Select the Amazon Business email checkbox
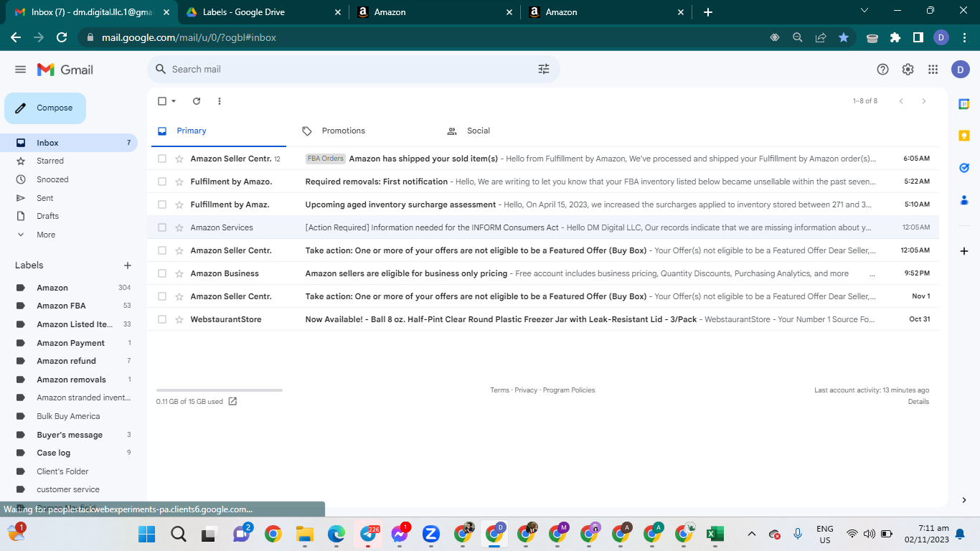The height and width of the screenshot is (551, 980). [162, 273]
